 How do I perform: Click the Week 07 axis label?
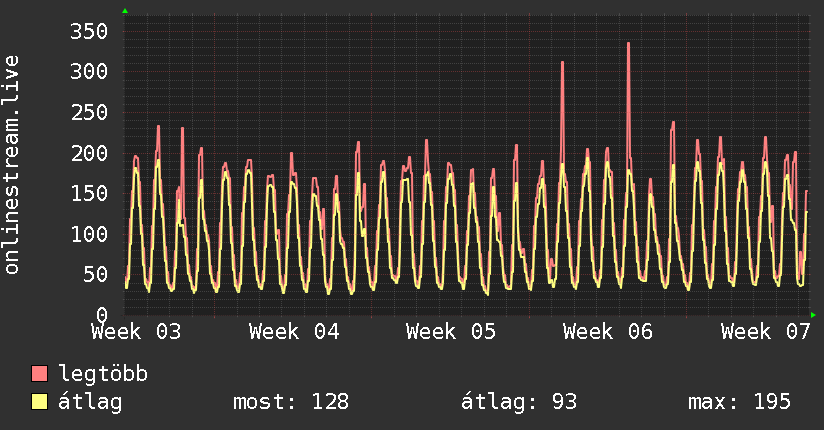[x=766, y=332]
